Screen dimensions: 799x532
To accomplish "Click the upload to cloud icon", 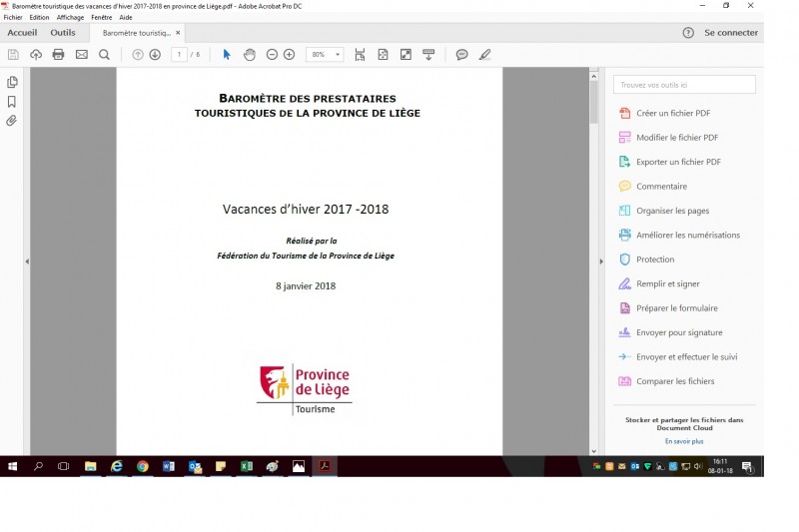I will [36, 55].
